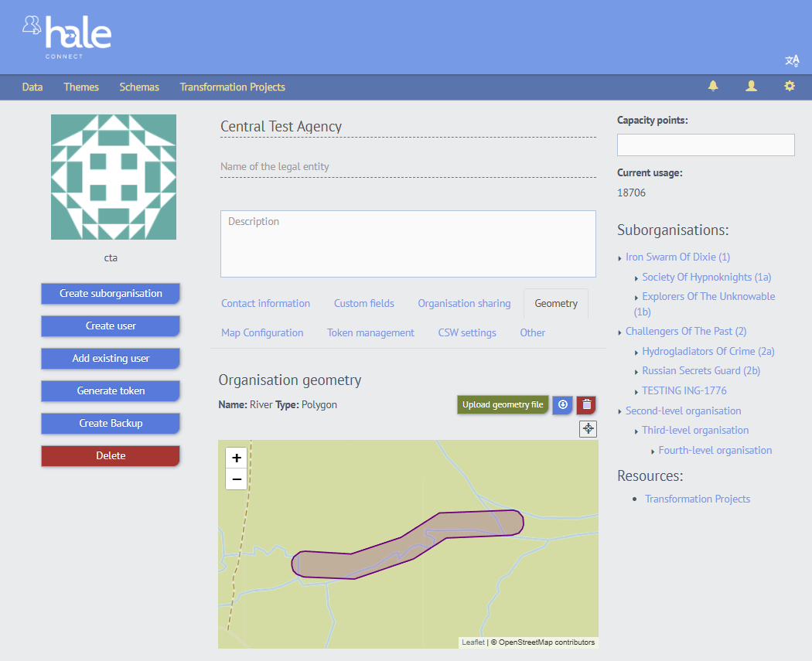Switch to the Contact information tab
812x661 pixels.
click(265, 303)
